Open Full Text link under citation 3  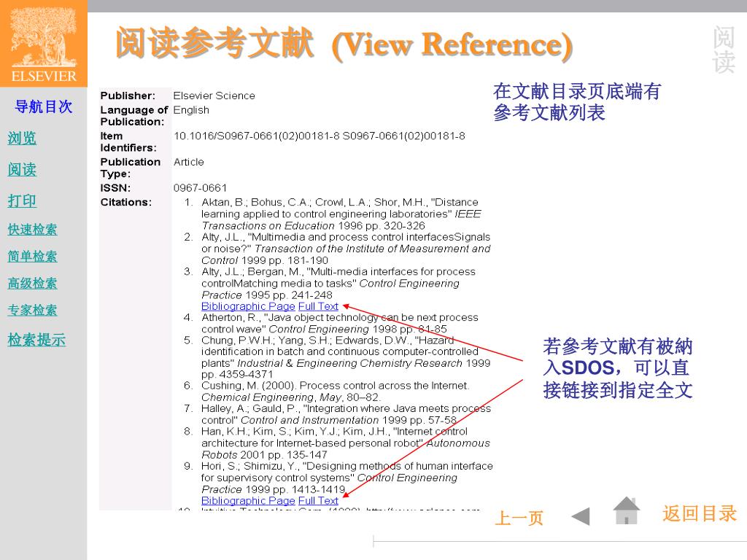(x=318, y=306)
